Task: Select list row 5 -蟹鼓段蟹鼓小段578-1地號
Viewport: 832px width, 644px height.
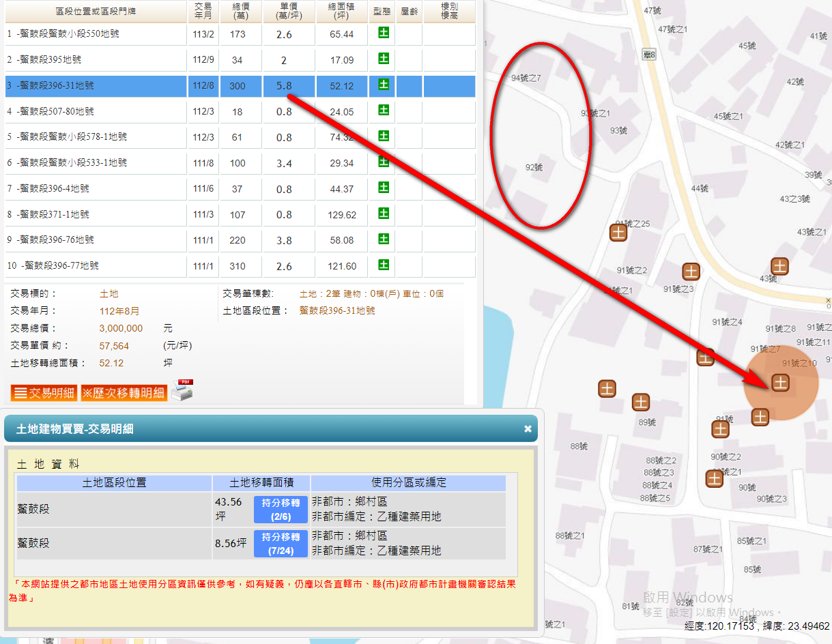Action: [x=240, y=137]
